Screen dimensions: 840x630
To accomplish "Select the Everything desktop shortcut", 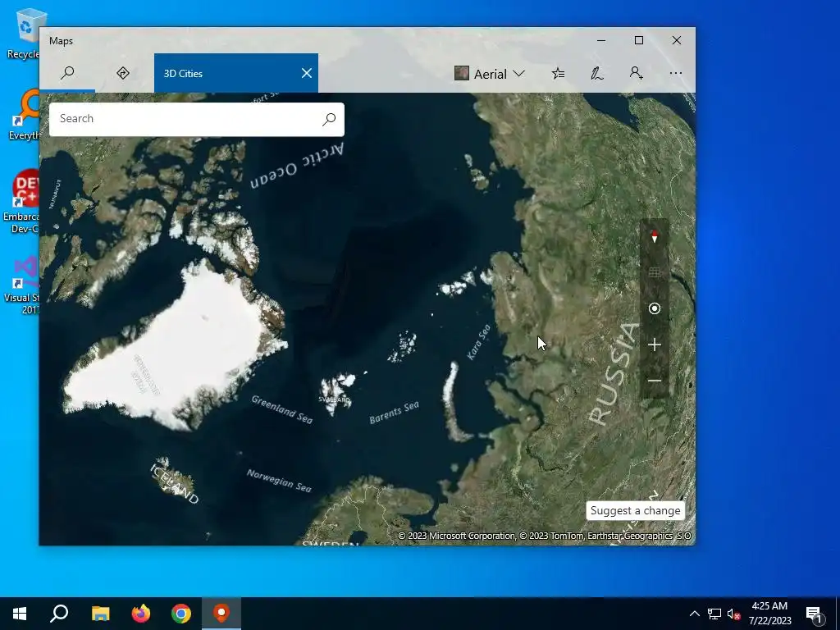I will 24,115.
